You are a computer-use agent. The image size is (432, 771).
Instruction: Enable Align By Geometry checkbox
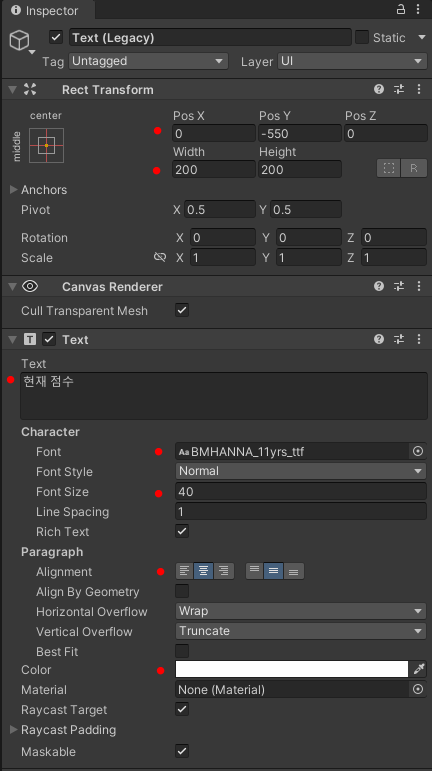point(182,591)
